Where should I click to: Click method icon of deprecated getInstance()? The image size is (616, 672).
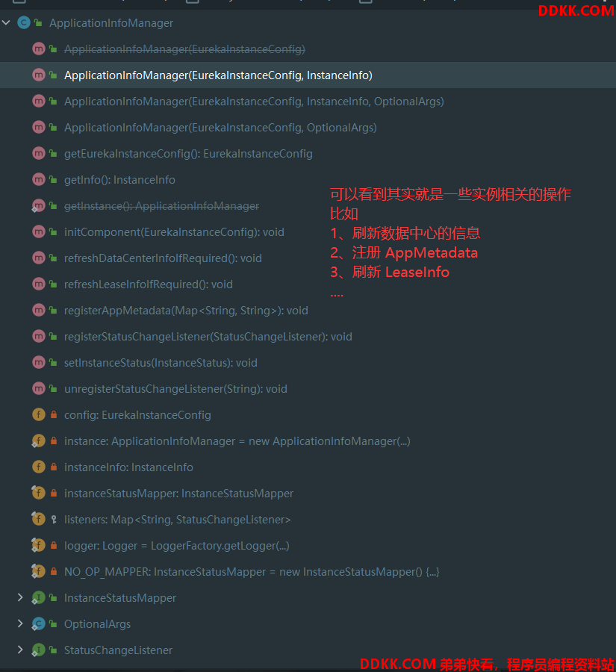[39, 206]
